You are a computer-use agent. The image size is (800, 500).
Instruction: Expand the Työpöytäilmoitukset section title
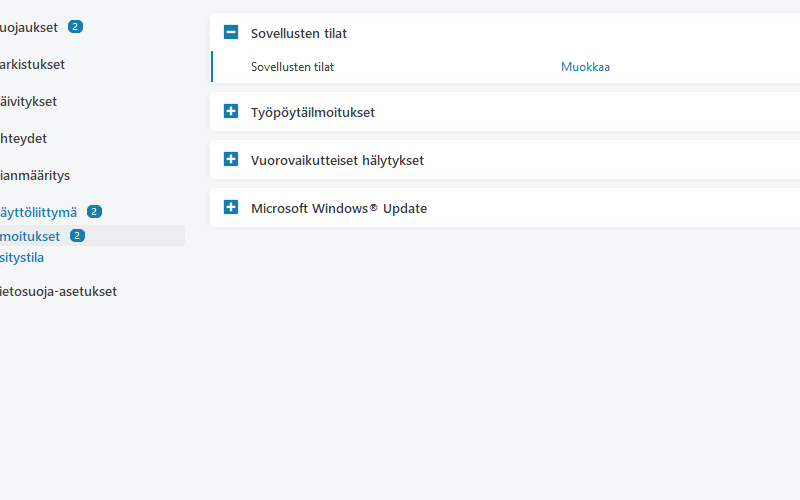312,112
